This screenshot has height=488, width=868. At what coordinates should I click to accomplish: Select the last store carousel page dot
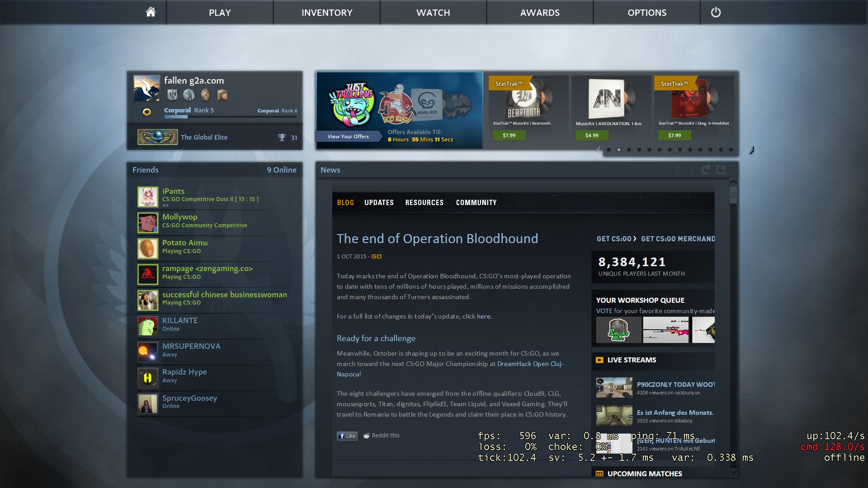tap(731, 150)
